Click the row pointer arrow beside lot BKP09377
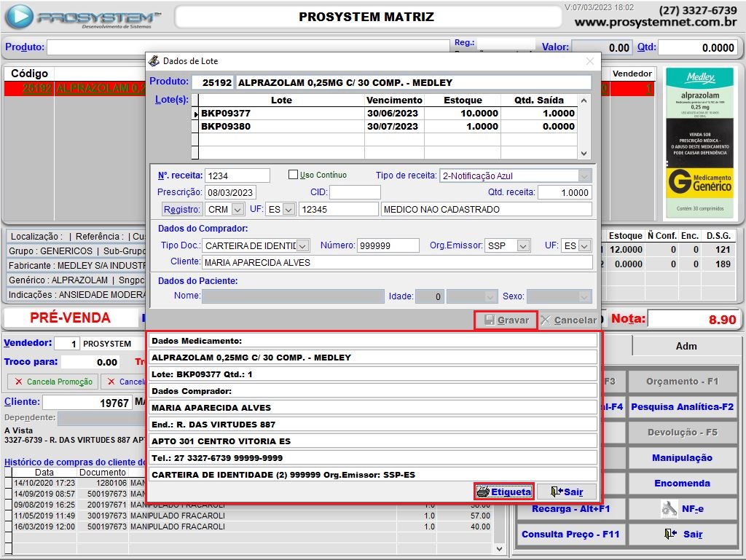The width and height of the screenshot is (746, 560). click(195, 114)
